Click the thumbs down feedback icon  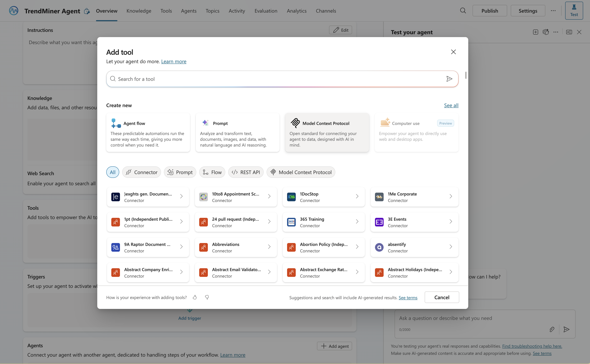pos(207,297)
